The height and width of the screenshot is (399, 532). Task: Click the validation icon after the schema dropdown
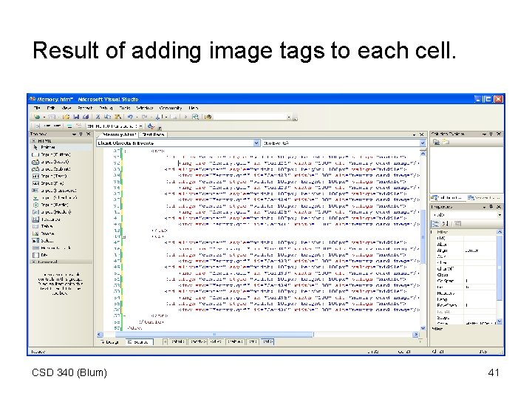(151, 126)
